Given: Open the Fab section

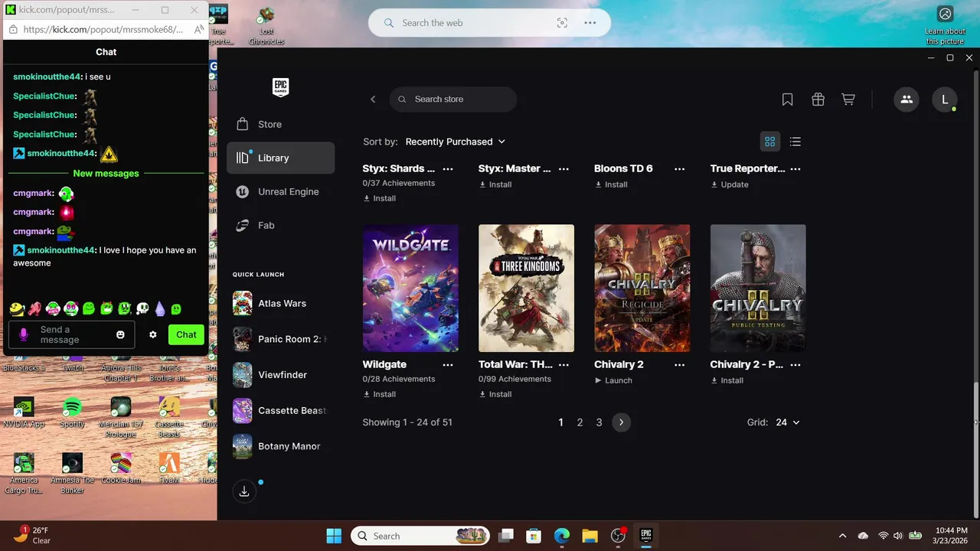Looking at the screenshot, I should (x=280, y=225).
